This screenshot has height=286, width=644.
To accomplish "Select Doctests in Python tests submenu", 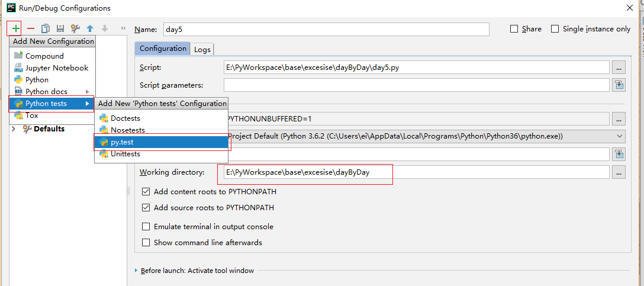I will coord(162,118).
